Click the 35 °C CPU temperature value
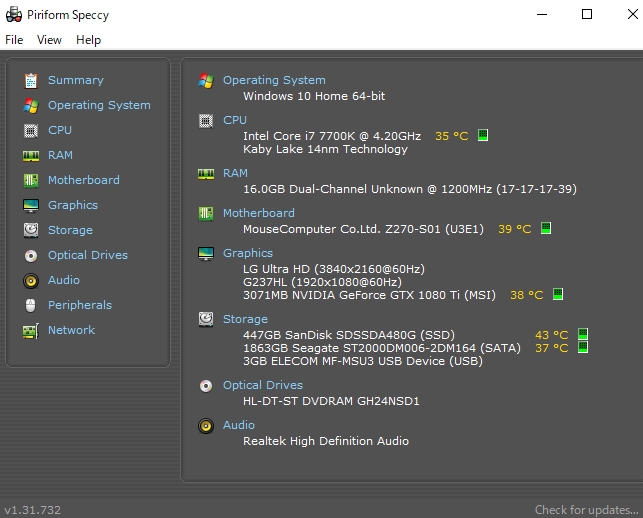 point(451,136)
